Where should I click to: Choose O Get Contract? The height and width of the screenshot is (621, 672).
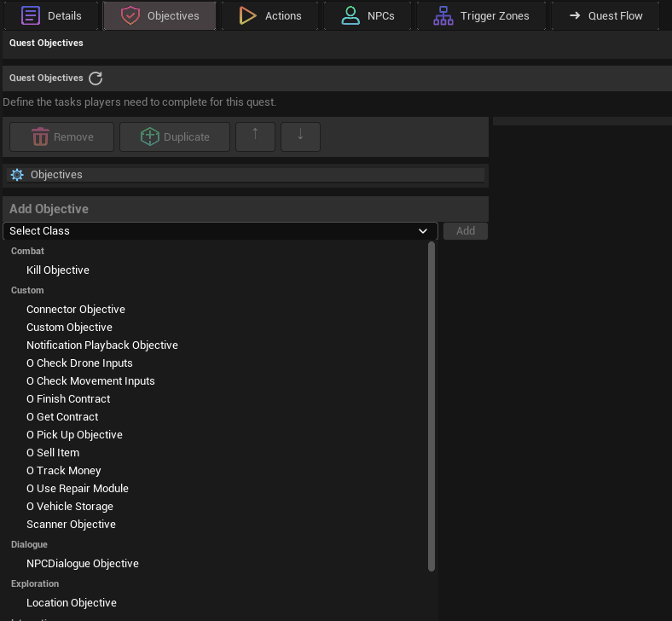coord(62,417)
